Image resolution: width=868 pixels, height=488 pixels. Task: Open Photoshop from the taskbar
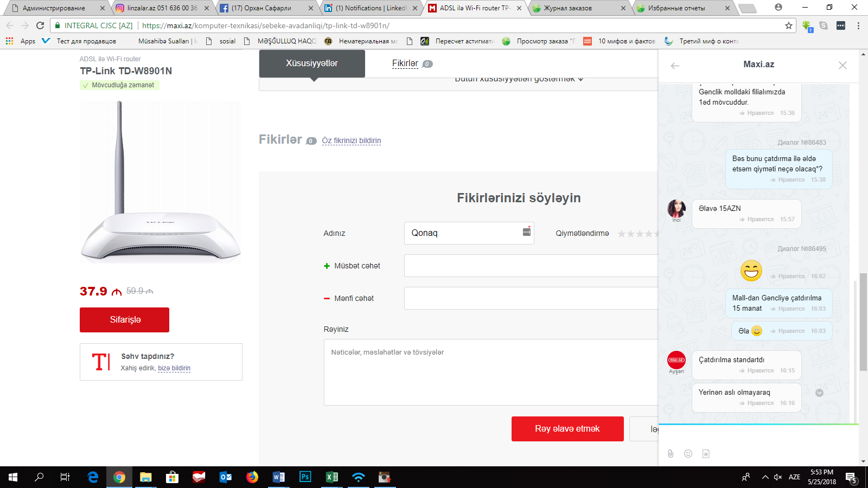click(305, 477)
